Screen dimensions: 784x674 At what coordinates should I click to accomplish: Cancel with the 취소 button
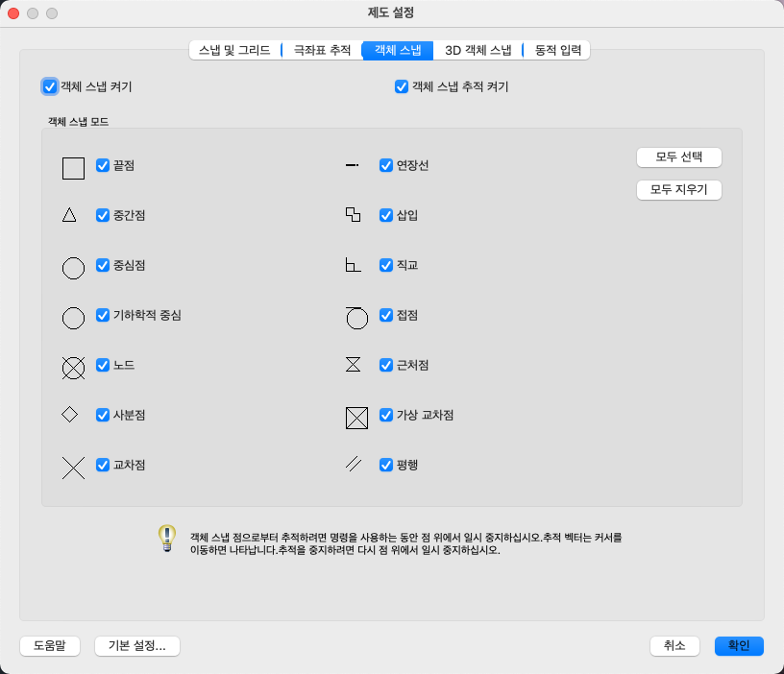coord(674,645)
